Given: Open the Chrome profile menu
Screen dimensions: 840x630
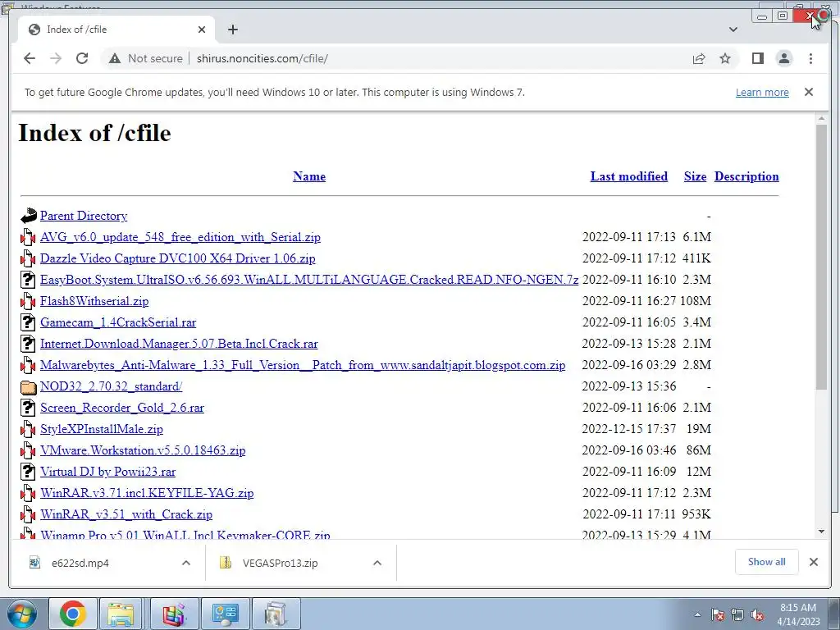Looking at the screenshot, I should click(784, 58).
